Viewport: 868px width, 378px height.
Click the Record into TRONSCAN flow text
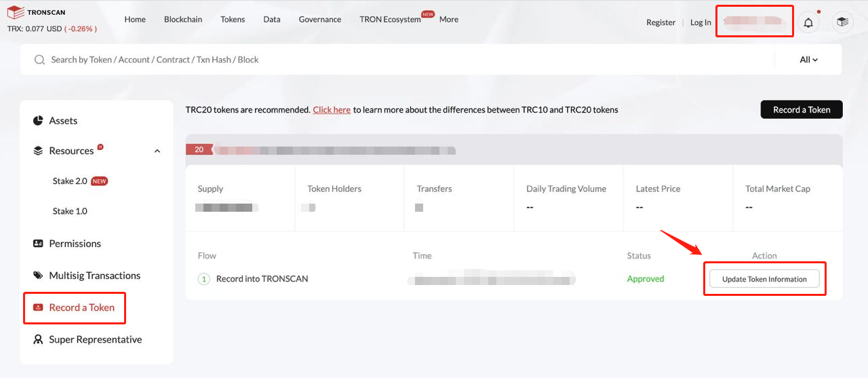262,279
